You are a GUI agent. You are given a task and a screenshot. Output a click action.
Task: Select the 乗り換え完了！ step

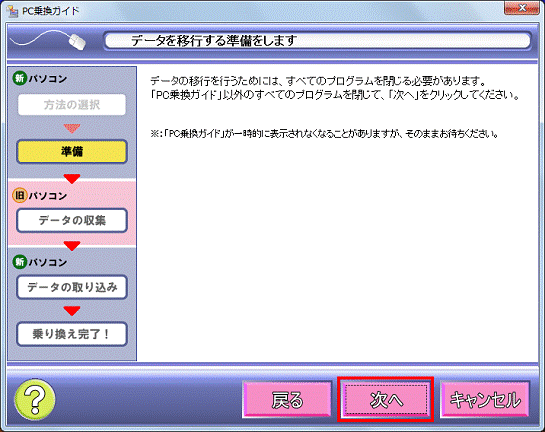coord(72,334)
